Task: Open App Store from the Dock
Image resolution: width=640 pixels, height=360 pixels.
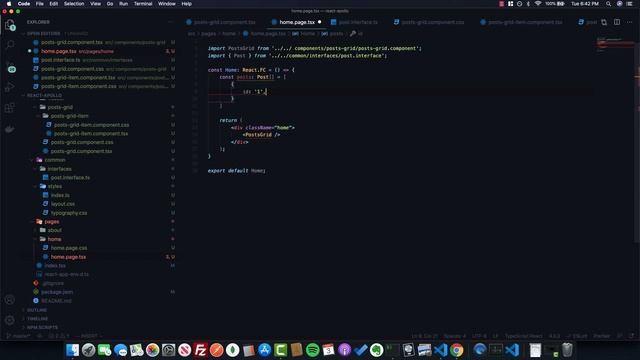Action: pyautogui.click(x=264, y=350)
